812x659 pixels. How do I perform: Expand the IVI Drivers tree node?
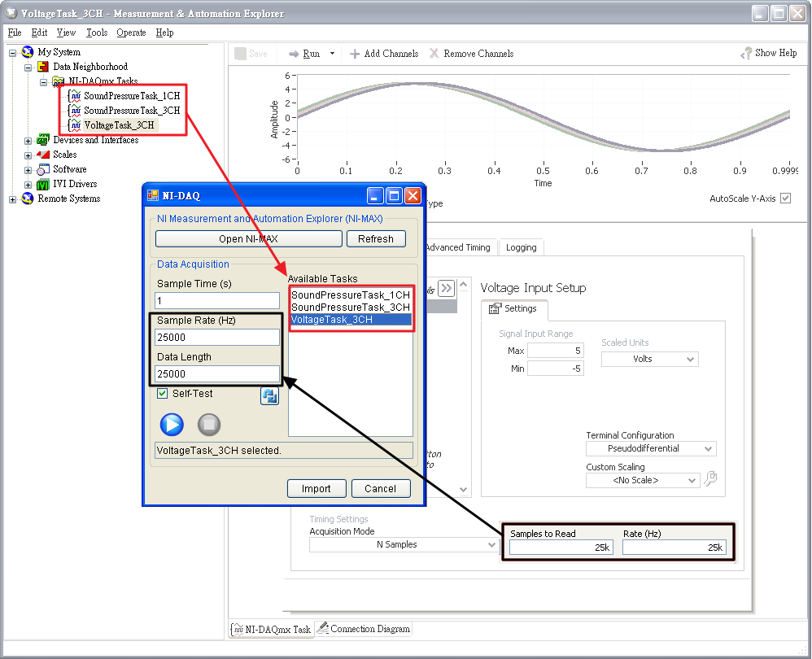[x=28, y=185]
